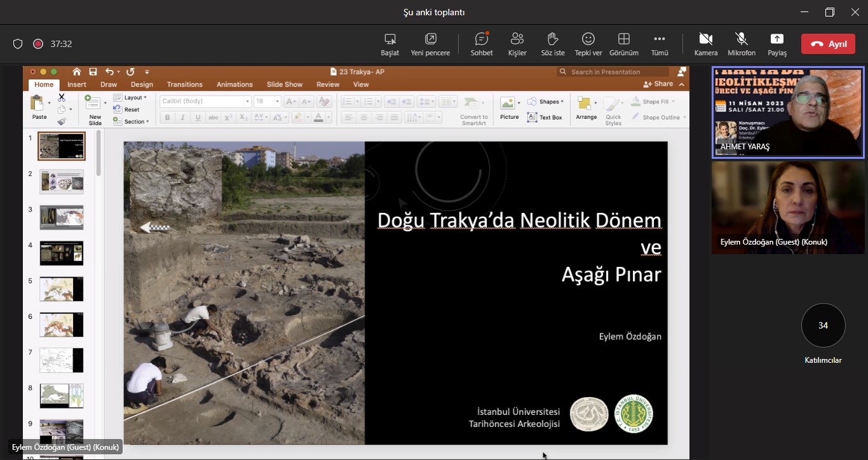Open the Animations ribbon tab

pos(234,85)
